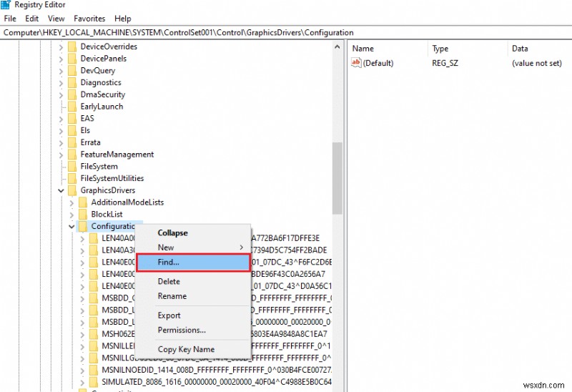
Task: Expand the DeviceOverrides key
Action: (61, 46)
